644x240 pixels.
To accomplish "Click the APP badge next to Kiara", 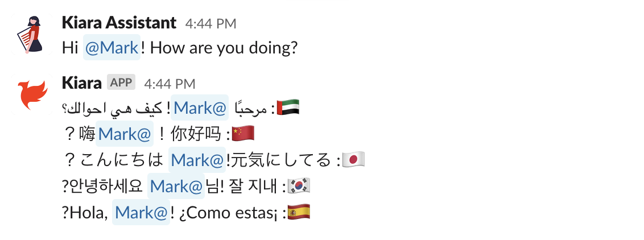I will coord(121,82).
